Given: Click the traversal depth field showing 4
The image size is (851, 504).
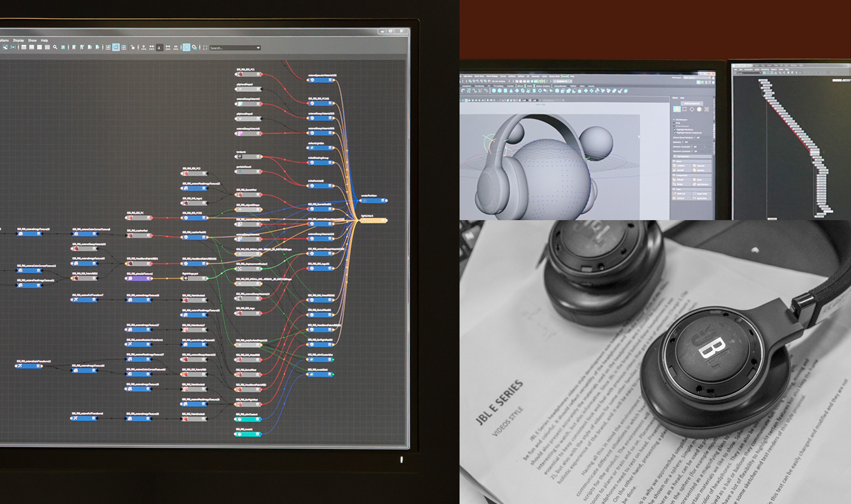Looking at the screenshot, I should coord(159,47).
